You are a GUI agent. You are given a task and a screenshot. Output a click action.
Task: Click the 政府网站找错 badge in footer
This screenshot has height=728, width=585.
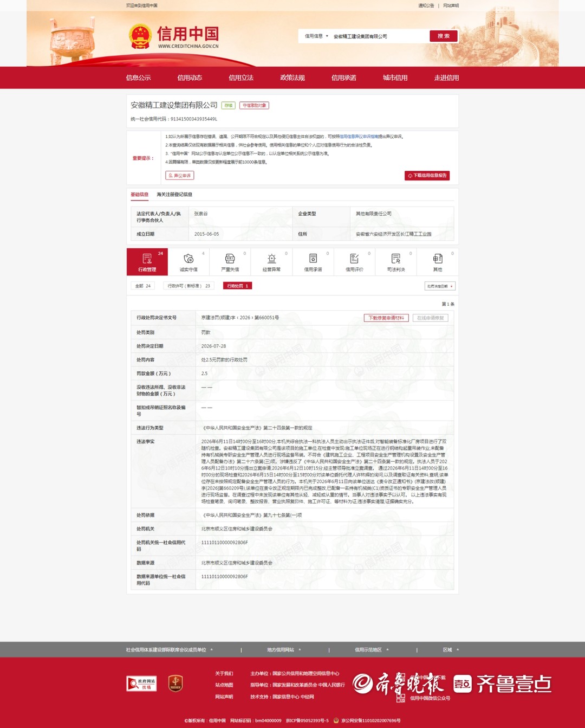coord(141,684)
